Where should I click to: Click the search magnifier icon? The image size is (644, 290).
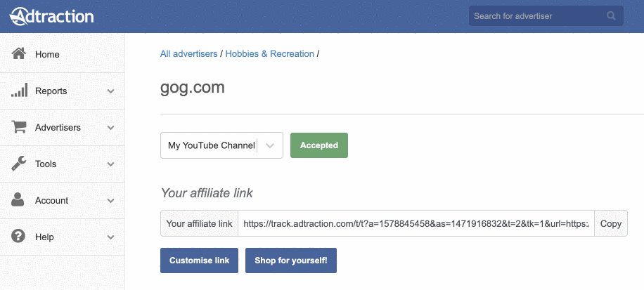point(611,16)
